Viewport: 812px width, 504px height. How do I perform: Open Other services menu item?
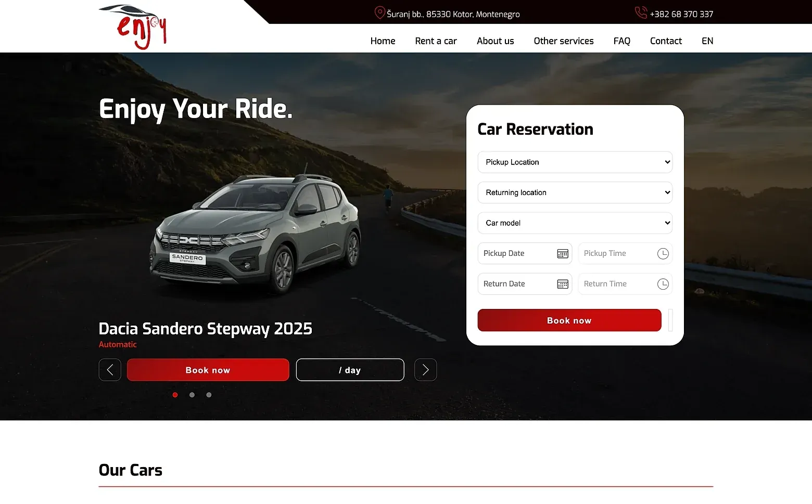pos(564,41)
